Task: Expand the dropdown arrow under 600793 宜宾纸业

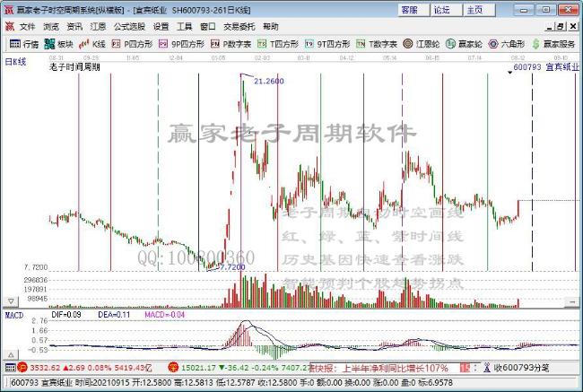Action: [x=509, y=73]
